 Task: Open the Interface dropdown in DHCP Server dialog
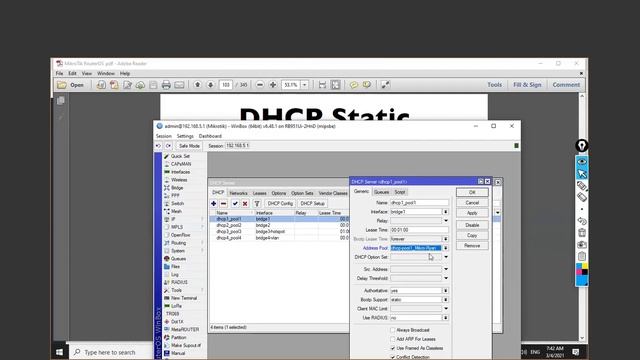click(x=446, y=212)
